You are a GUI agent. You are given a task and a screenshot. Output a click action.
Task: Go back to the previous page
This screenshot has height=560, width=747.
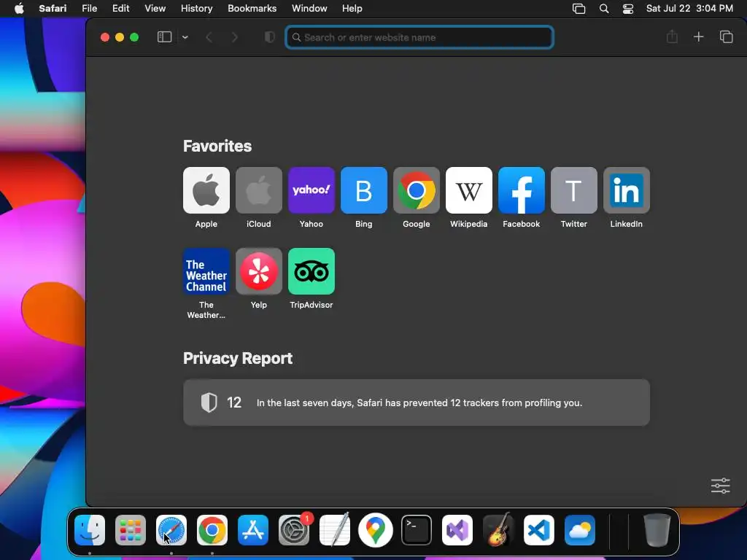209,37
